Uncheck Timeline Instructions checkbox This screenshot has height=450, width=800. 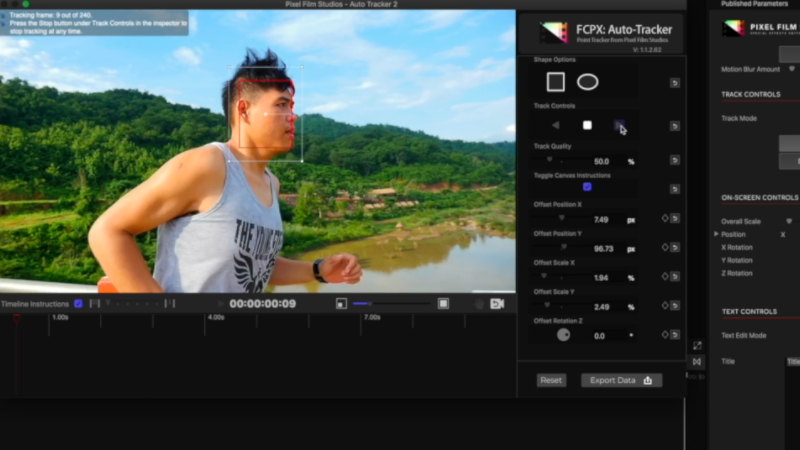(x=78, y=304)
